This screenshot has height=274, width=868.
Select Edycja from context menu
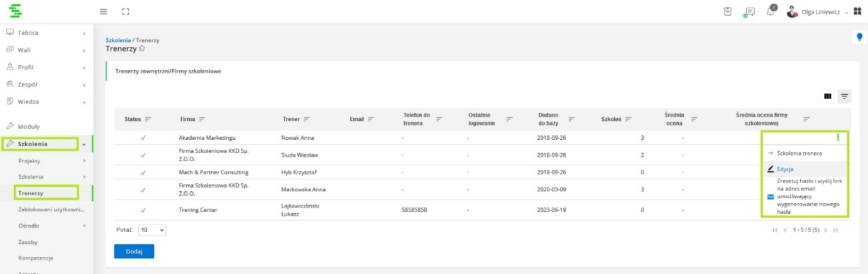click(x=785, y=169)
